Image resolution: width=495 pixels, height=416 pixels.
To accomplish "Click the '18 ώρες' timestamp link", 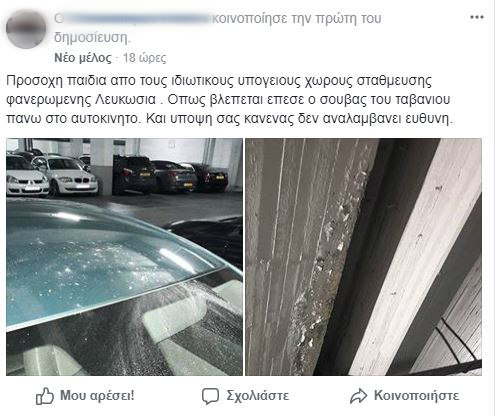I will (145, 58).
